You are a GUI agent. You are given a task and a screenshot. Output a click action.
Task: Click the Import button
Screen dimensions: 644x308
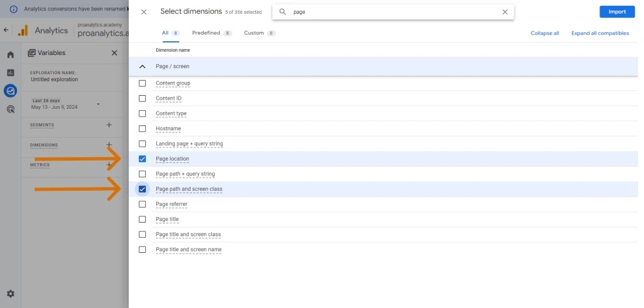(x=617, y=12)
